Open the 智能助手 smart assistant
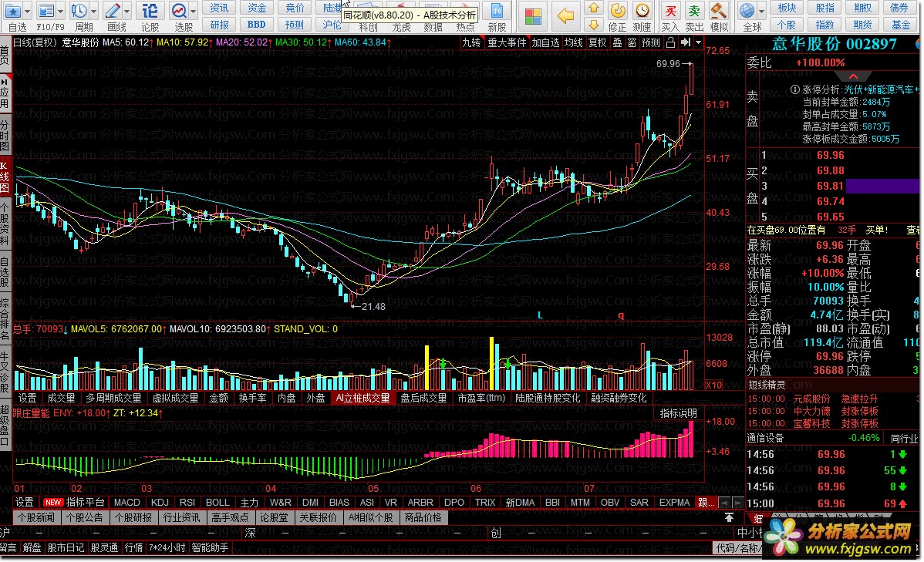 [210, 548]
